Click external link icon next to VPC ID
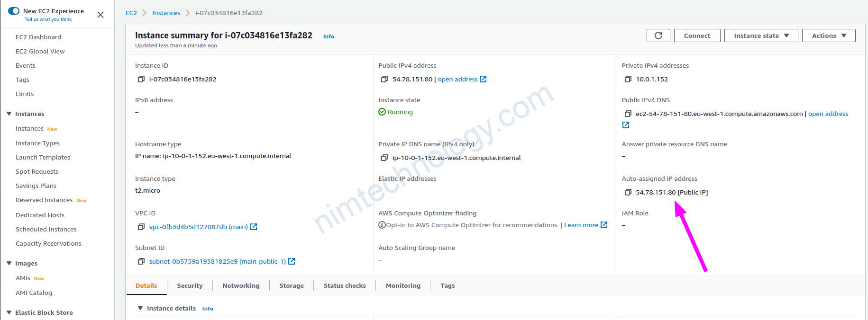Image resolution: width=868 pixels, height=320 pixels. (254, 227)
